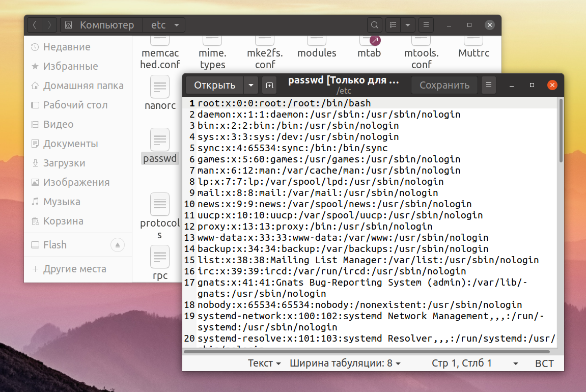Eject the Flash drive
Screen dimensions: 586x392
pyautogui.click(x=117, y=245)
